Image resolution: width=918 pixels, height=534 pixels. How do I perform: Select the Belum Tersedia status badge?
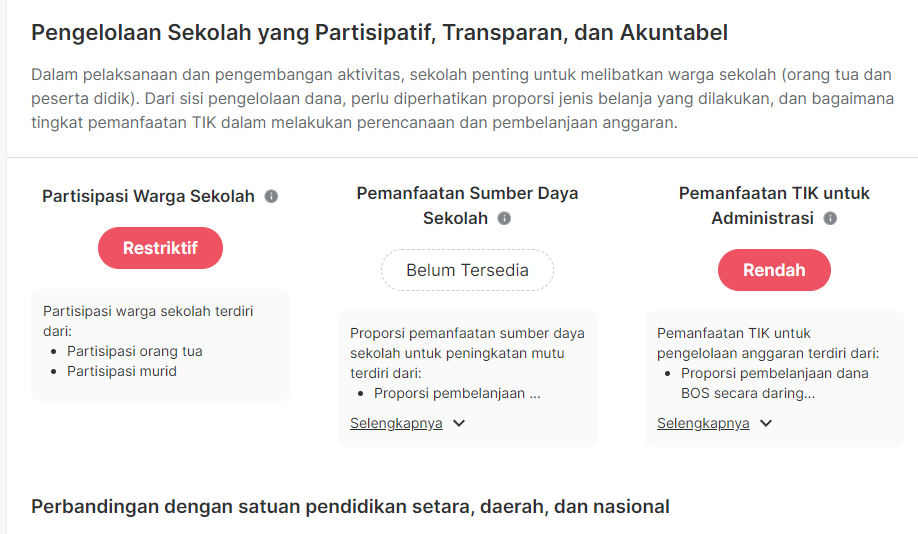467,270
